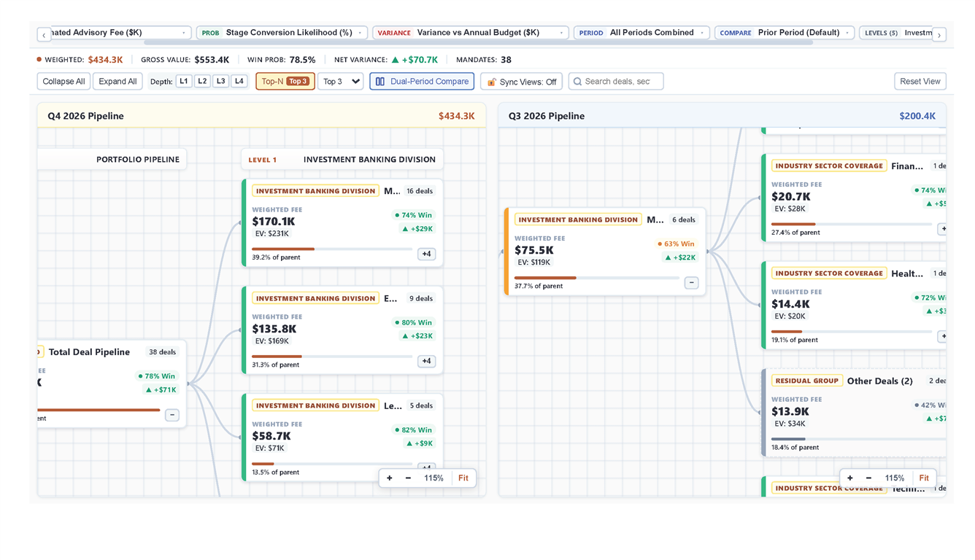Fit the Q4 2026 Pipeline to view
Screen dimensions: 975x560
point(463,478)
